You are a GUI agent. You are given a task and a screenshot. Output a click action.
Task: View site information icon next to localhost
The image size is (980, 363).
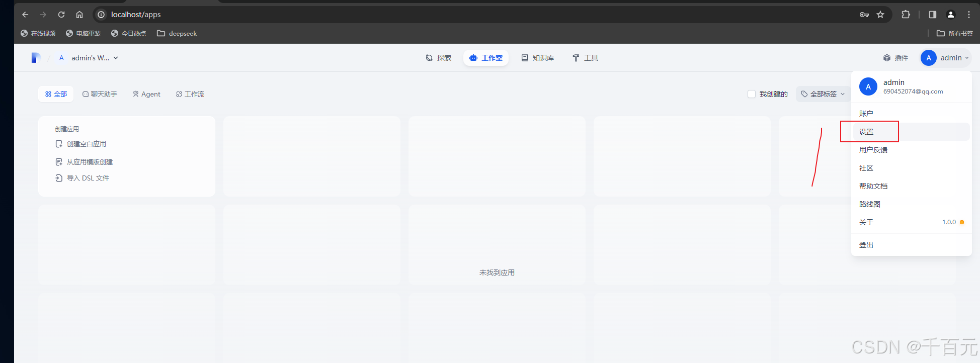(101, 15)
